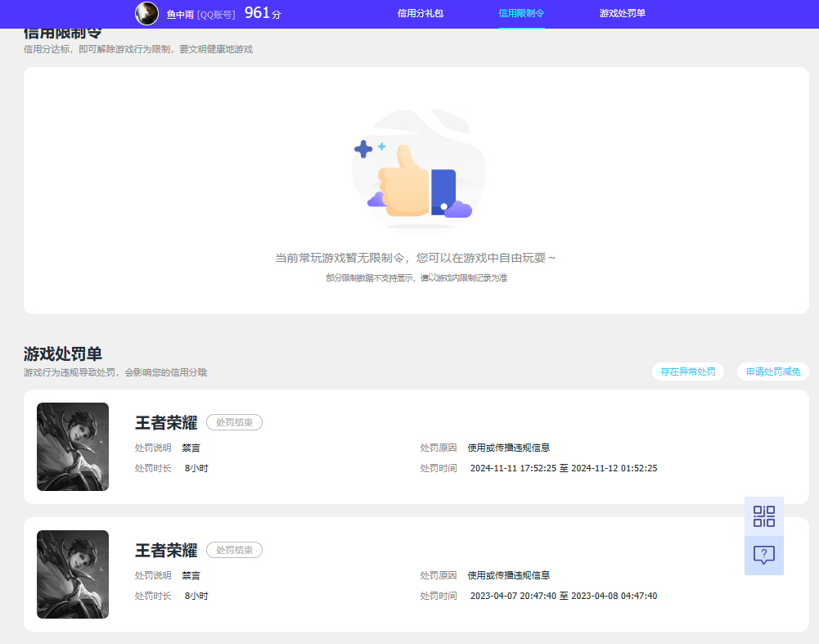Click the credit score 961分
This screenshot has height=644, width=819.
point(263,13)
